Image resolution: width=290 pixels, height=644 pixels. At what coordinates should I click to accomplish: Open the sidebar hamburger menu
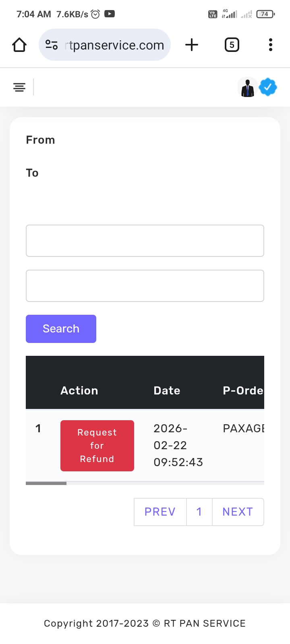click(x=19, y=87)
